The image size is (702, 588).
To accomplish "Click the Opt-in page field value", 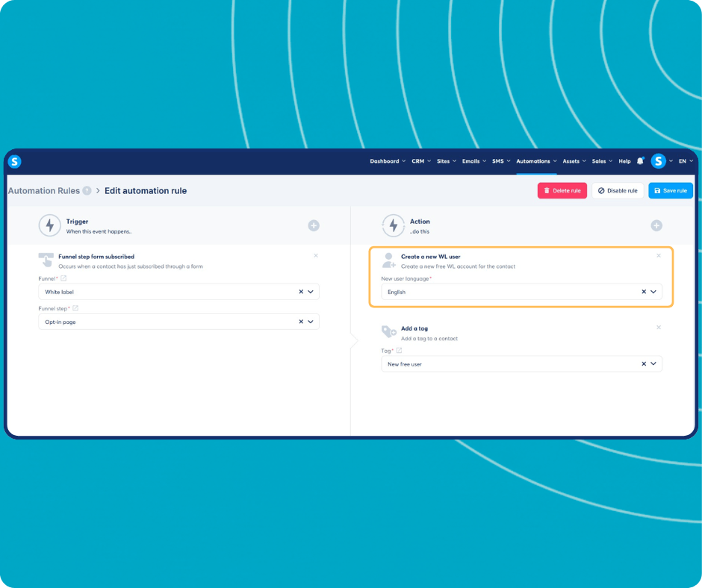I will click(x=60, y=322).
